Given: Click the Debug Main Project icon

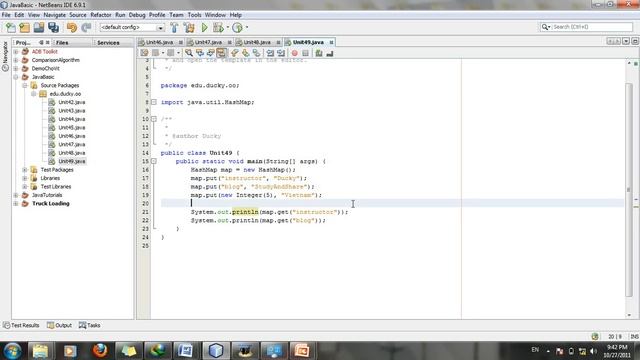Looking at the screenshot, I should click(x=218, y=27).
